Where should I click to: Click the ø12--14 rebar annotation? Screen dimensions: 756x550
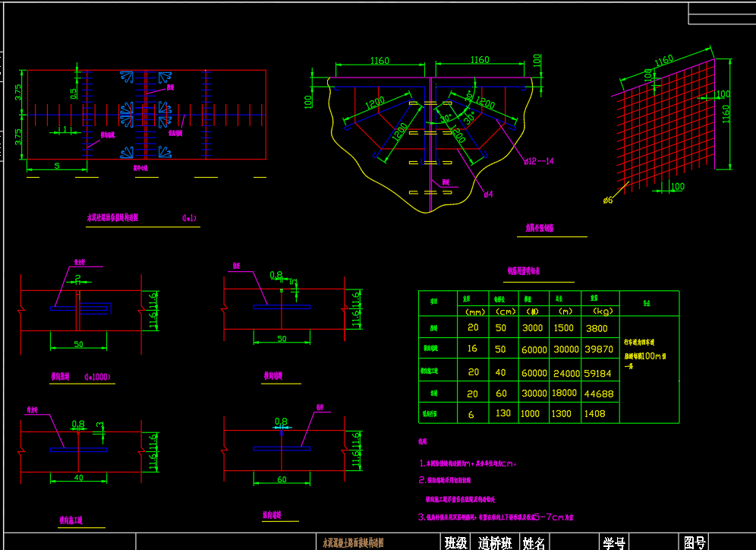pyautogui.click(x=539, y=161)
